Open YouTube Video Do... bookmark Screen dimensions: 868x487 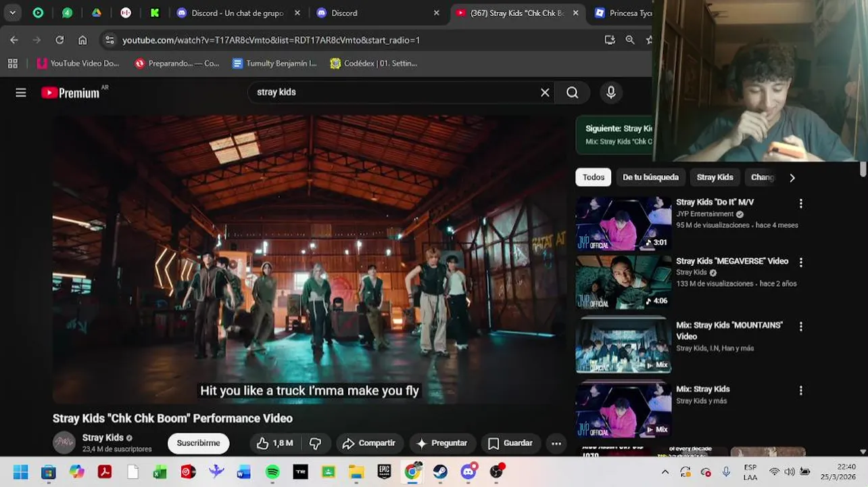[78, 64]
